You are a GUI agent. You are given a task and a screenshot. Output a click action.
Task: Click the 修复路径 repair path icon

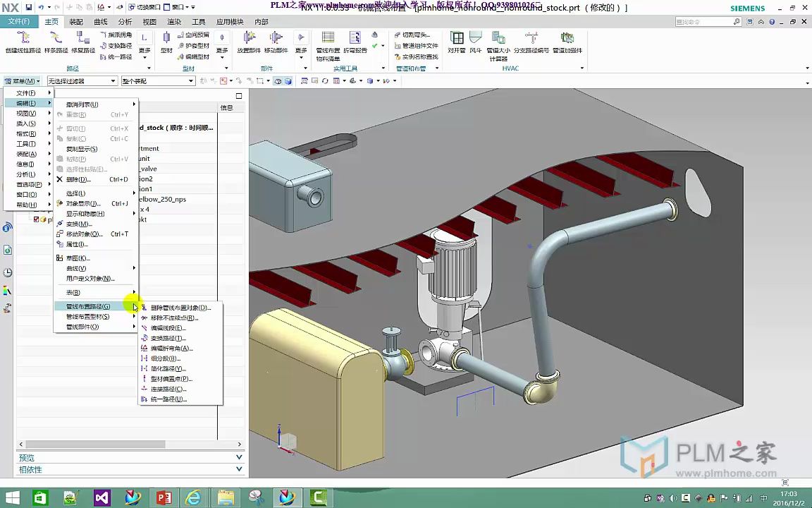pyautogui.click(x=82, y=39)
